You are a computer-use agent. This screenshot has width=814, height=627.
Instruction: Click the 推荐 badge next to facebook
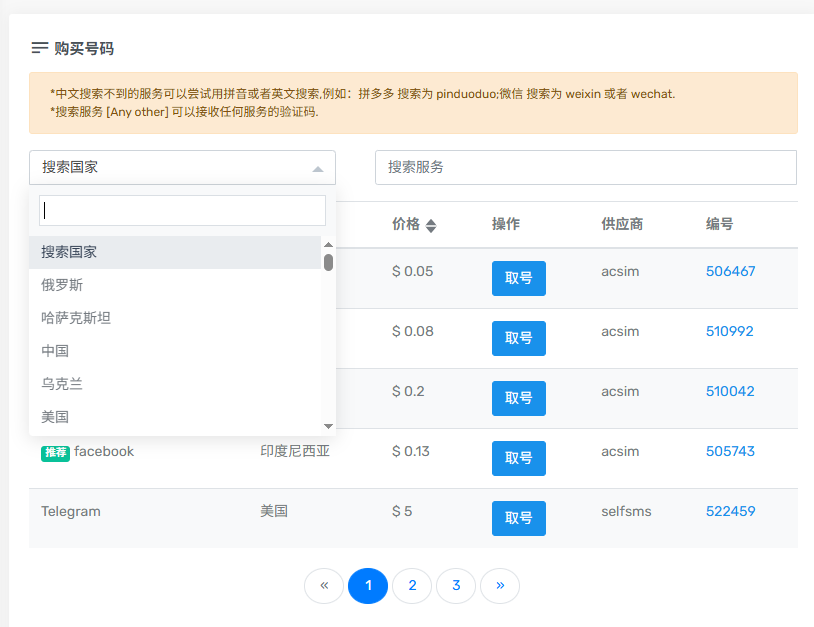click(55, 452)
